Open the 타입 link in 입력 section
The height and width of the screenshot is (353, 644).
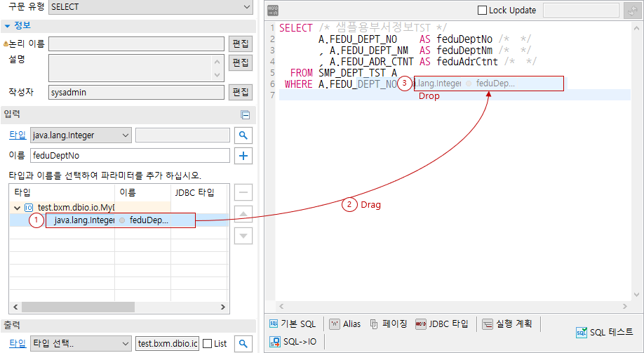(x=18, y=135)
